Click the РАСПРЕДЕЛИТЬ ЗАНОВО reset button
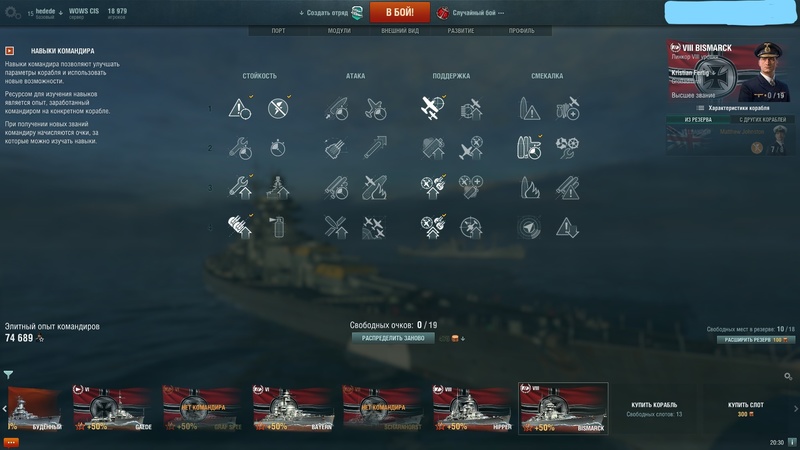The height and width of the screenshot is (450, 800). [393, 338]
